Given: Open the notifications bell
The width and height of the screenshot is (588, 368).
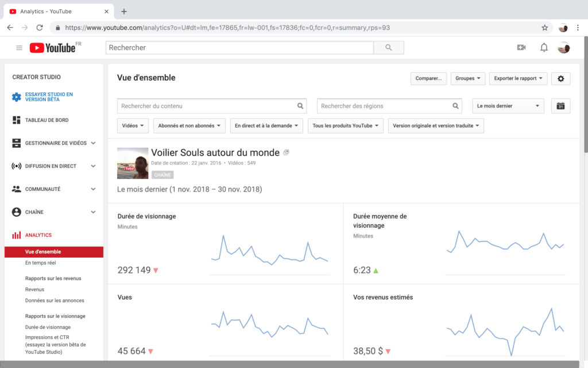Looking at the screenshot, I should click(544, 48).
